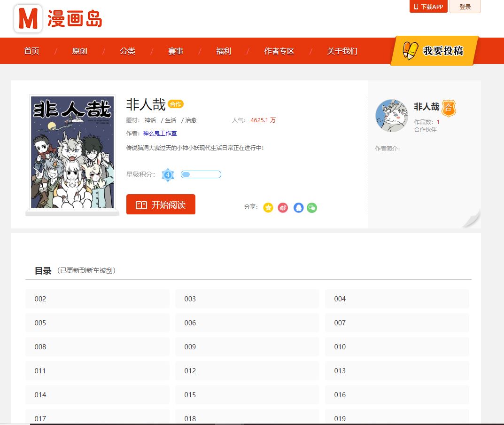Click the 下载APP button
The height and width of the screenshot is (425, 504).
click(x=428, y=7)
